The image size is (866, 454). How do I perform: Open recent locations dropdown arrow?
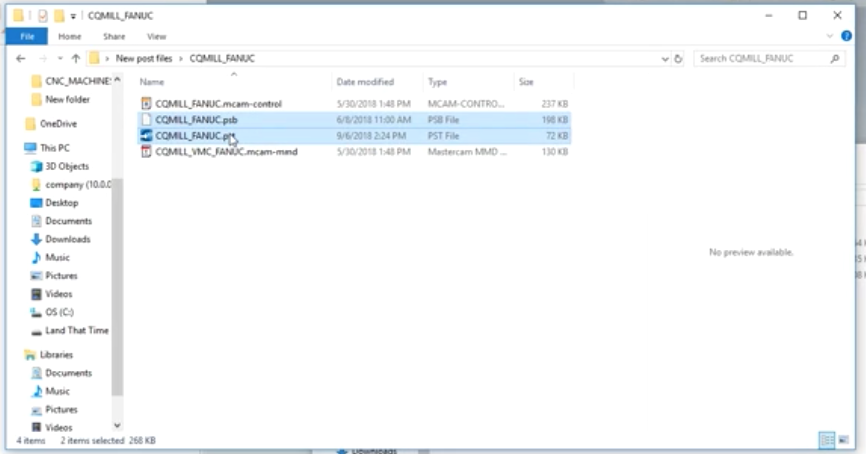(60, 59)
